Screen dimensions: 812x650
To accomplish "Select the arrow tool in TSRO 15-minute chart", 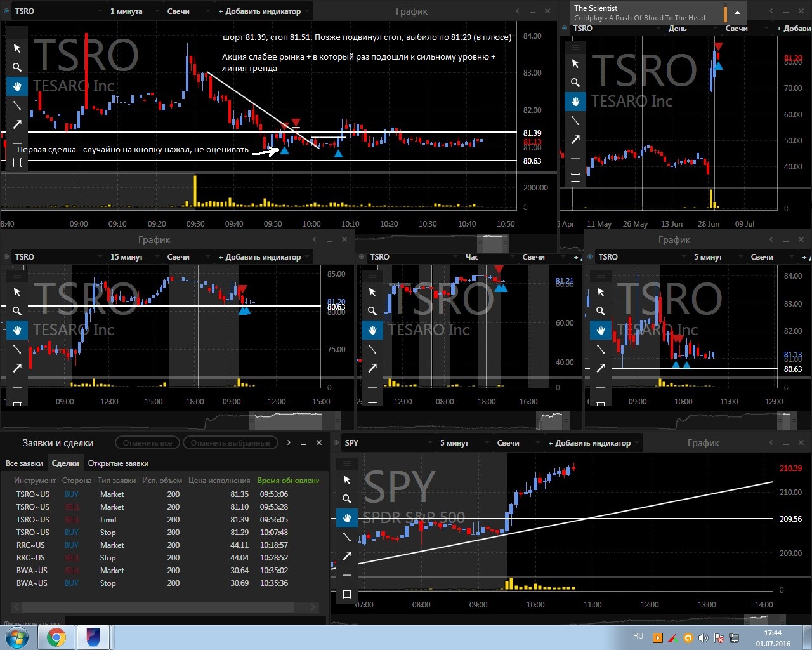I will (17, 368).
